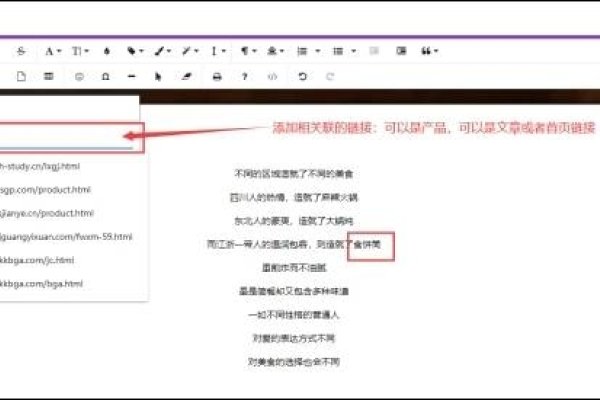The height and width of the screenshot is (400, 600).
Task: Click the line about 东北人 and 大锅炖
Action: click(293, 221)
